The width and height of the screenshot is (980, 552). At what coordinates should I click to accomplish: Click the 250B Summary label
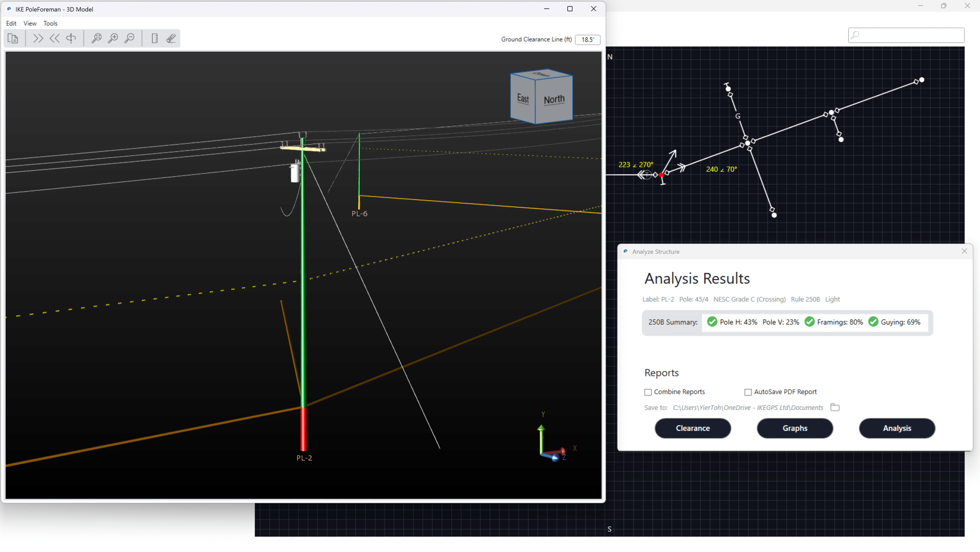click(x=673, y=322)
